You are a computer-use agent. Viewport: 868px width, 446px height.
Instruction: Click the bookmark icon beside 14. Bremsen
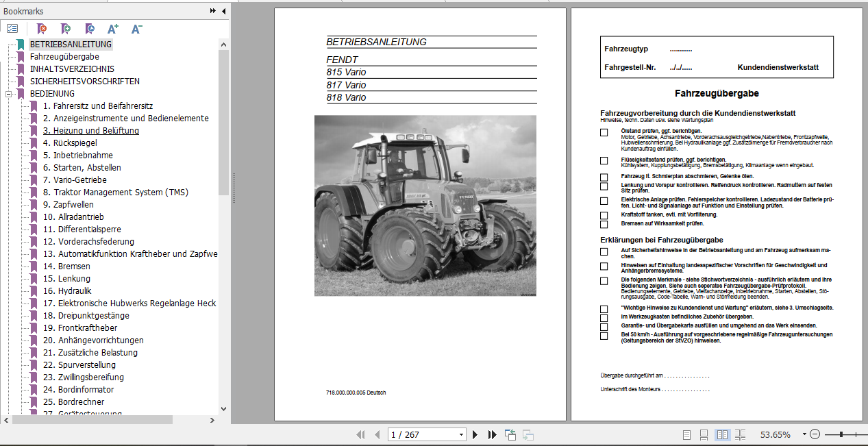(34, 267)
